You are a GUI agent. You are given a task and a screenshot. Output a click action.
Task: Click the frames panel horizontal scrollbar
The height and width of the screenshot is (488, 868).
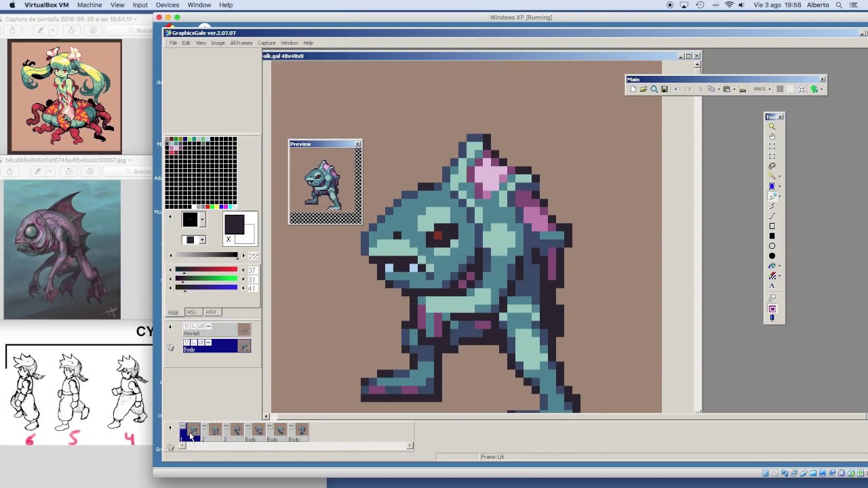pos(296,445)
